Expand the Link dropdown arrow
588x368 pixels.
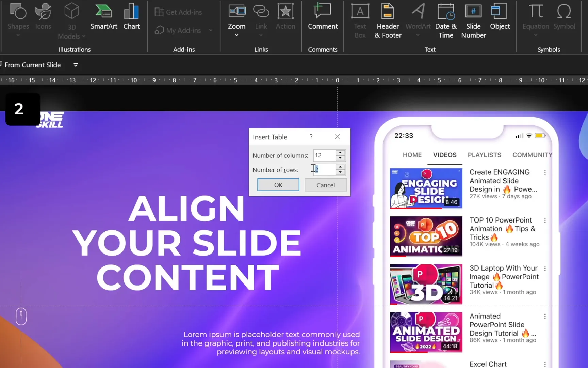point(261,35)
